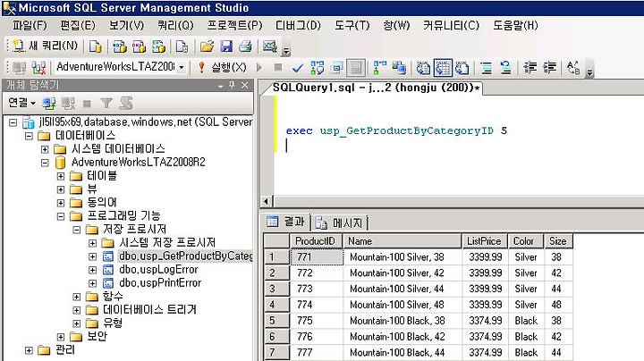Click the Increase Indent icon
The height and width of the screenshot is (361, 644).
(549, 68)
